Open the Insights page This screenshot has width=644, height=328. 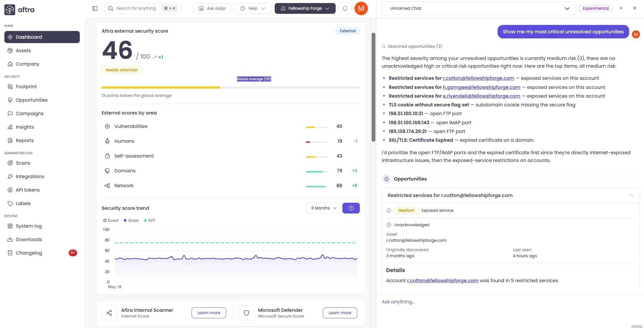coord(42,127)
